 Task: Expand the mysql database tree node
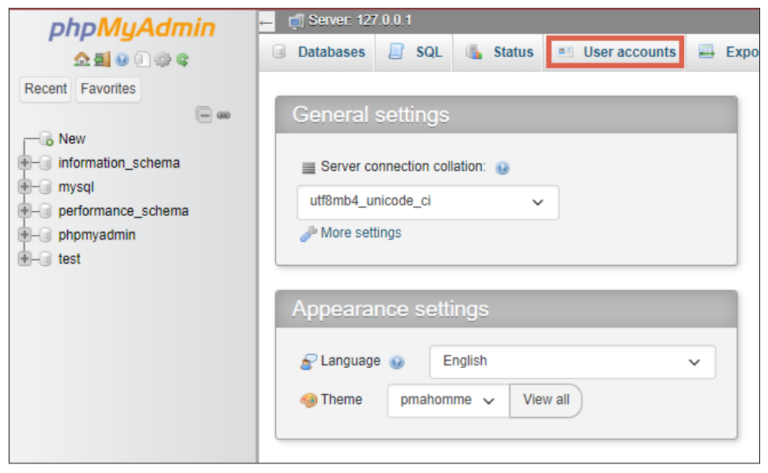tap(24, 187)
